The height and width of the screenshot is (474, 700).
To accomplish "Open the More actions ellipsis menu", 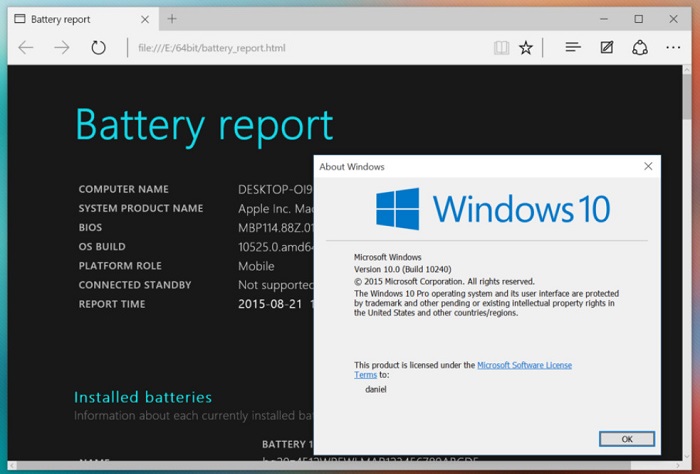I will point(673,47).
